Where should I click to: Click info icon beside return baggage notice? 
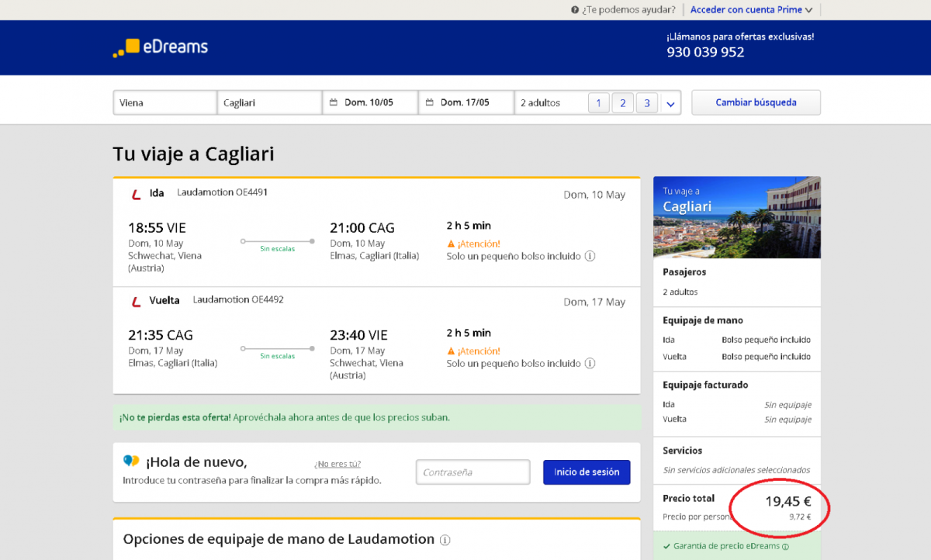click(x=590, y=363)
